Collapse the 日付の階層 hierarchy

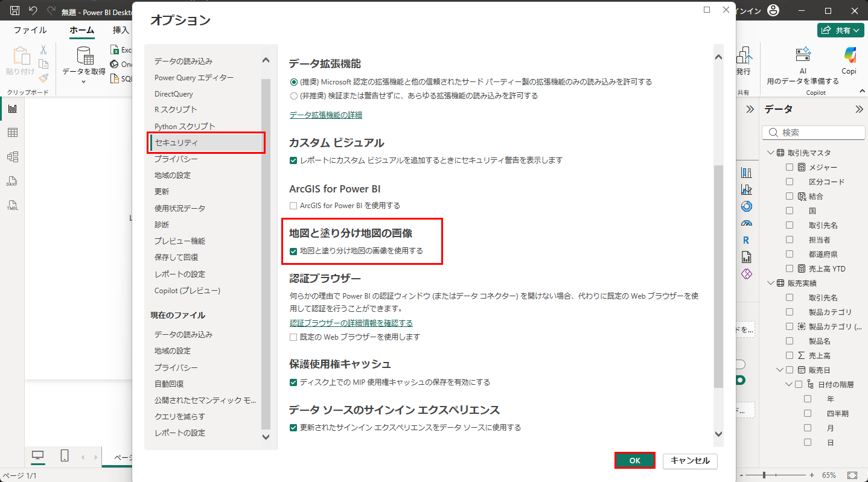pos(790,384)
